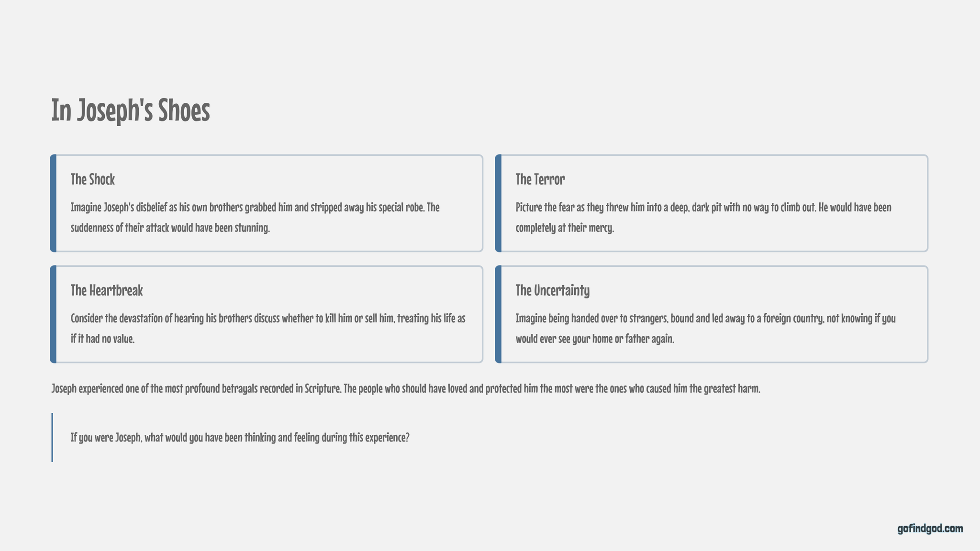Click the Uncertainty text about strangers
This screenshot has width=980, height=551.
coord(705,319)
